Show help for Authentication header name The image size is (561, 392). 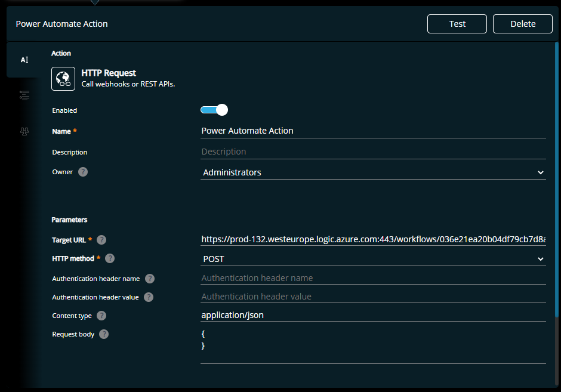[150, 279]
